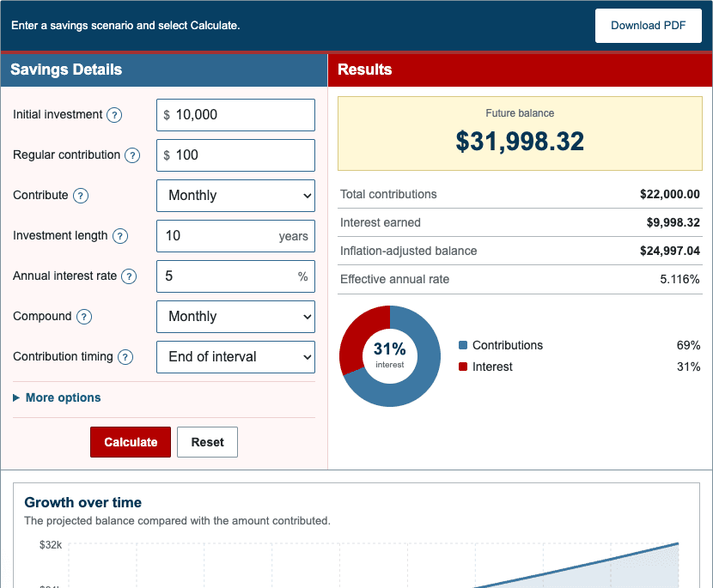
Task: Click the Contributions legend label
Action: click(508, 345)
